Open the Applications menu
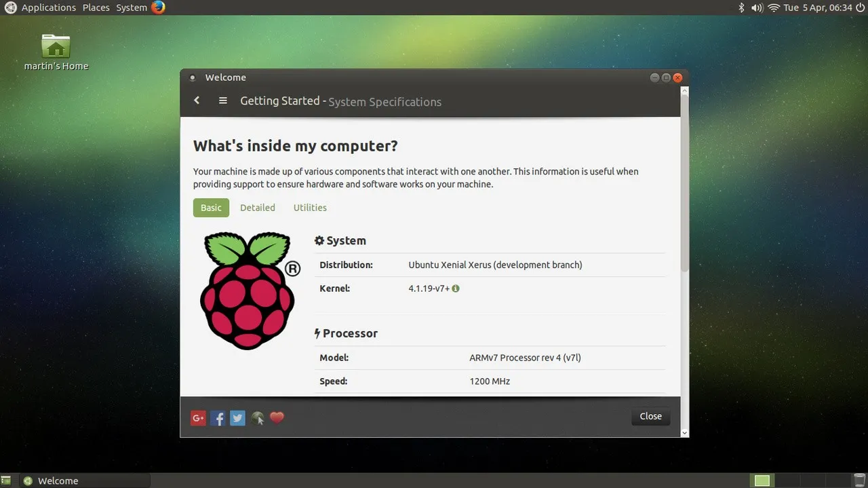The image size is (868, 488). [x=49, y=7]
